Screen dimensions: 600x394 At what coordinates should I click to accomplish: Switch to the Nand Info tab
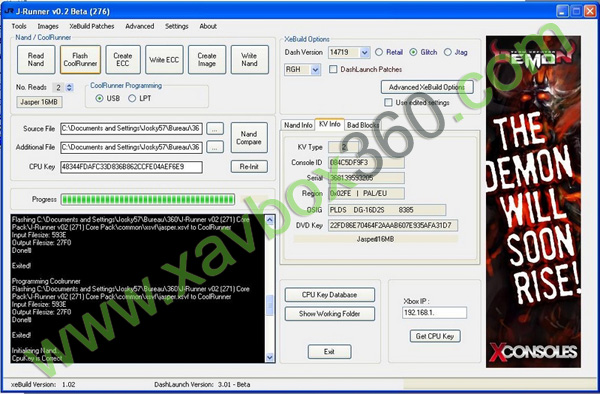pyautogui.click(x=298, y=125)
